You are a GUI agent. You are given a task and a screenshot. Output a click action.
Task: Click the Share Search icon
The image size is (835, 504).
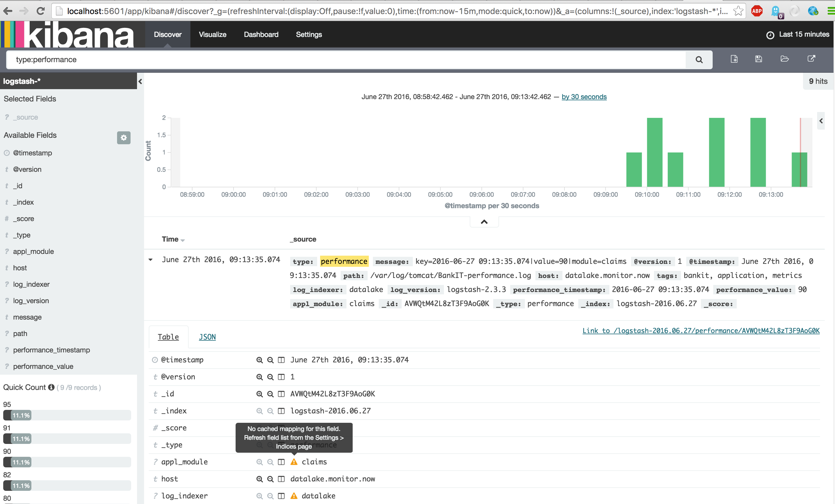coord(811,59)
